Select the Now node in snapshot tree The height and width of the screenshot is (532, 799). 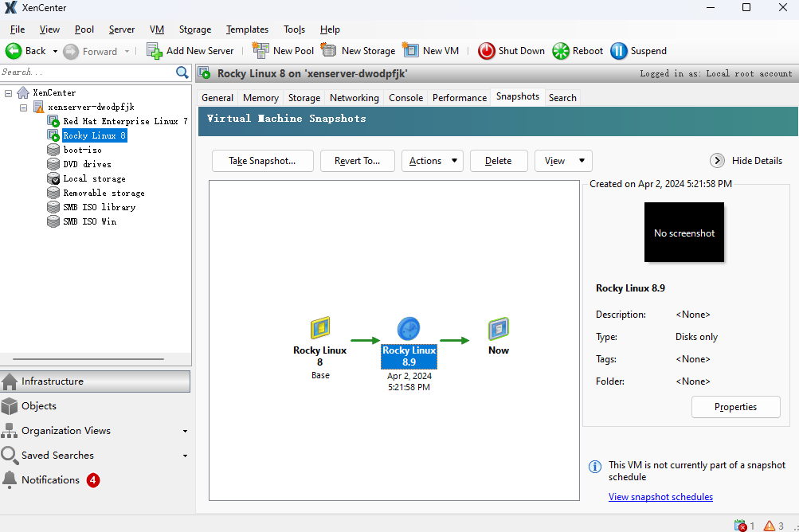[499, 329]
